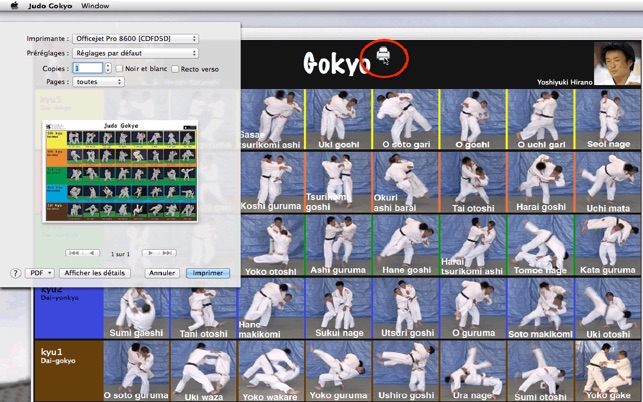Image resolution: width=643 pixels, height=402 pixels.
Task: Click the Copies number field
Action: tap(88, 68)
